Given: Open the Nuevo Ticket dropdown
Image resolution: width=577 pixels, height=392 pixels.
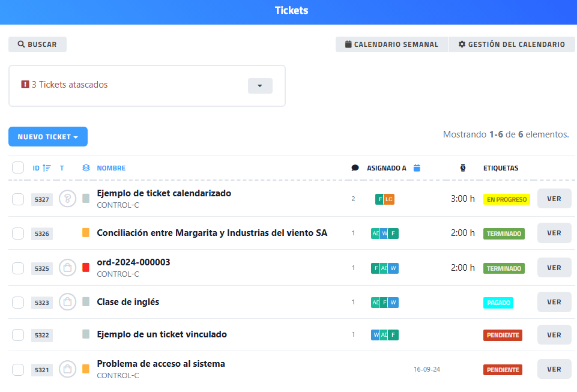Looking at the screenshot, I should [48, 137].
